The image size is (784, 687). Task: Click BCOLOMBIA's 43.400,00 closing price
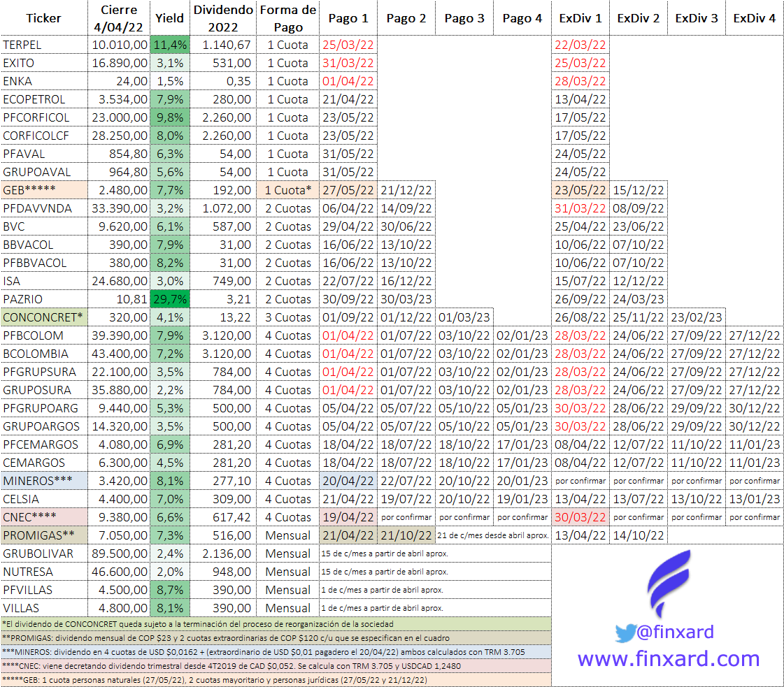tap(119, 354)
